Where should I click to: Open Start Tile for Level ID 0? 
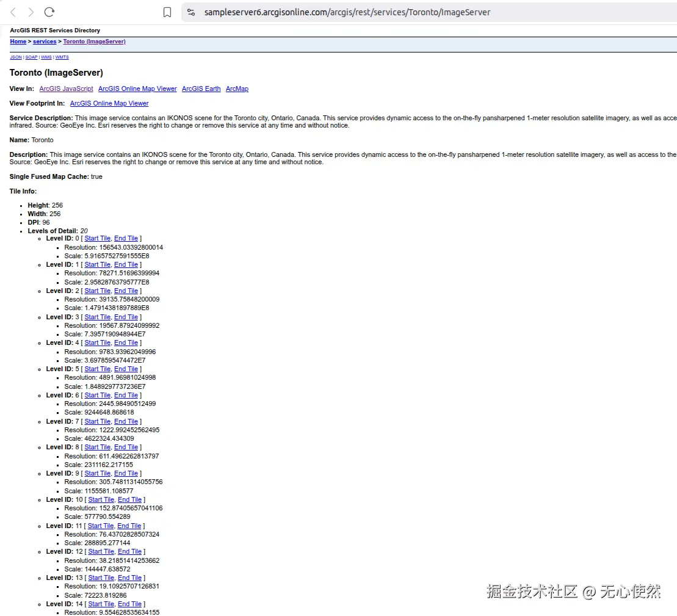[98, 238]
